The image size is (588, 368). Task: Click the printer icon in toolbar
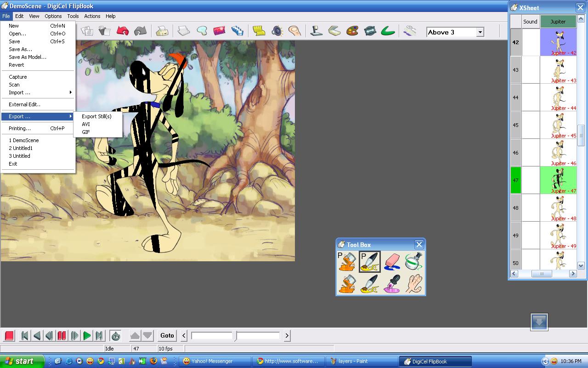(x=162, y=31)
